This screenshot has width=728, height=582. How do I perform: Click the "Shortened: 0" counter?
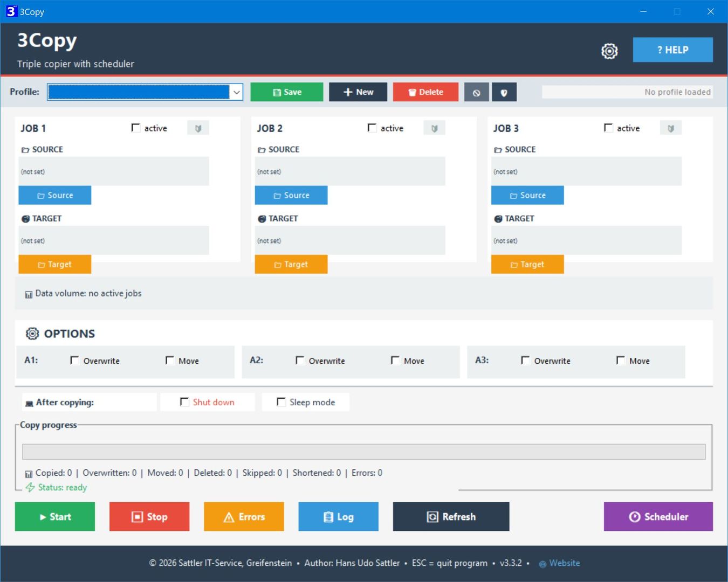click(x=317, y=473)
